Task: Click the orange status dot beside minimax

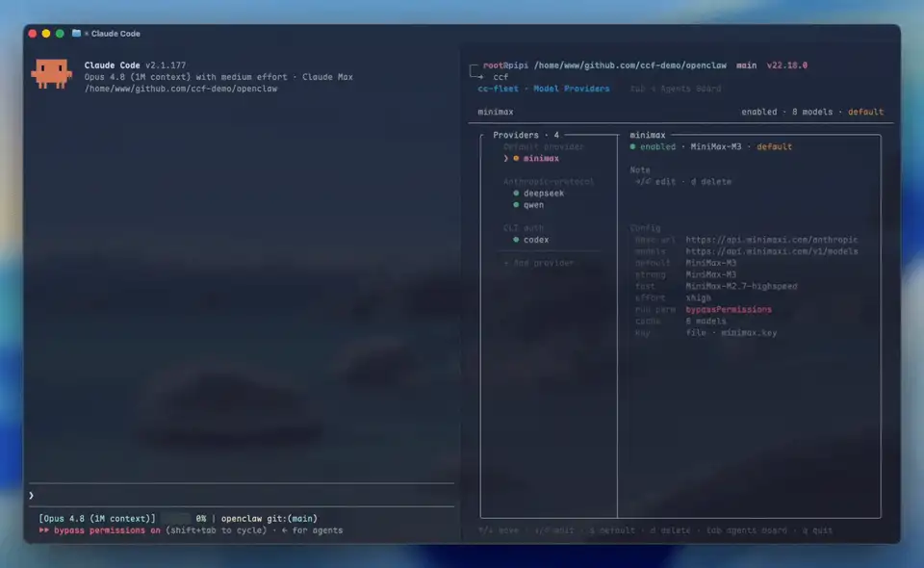Action: pos(516,159)
